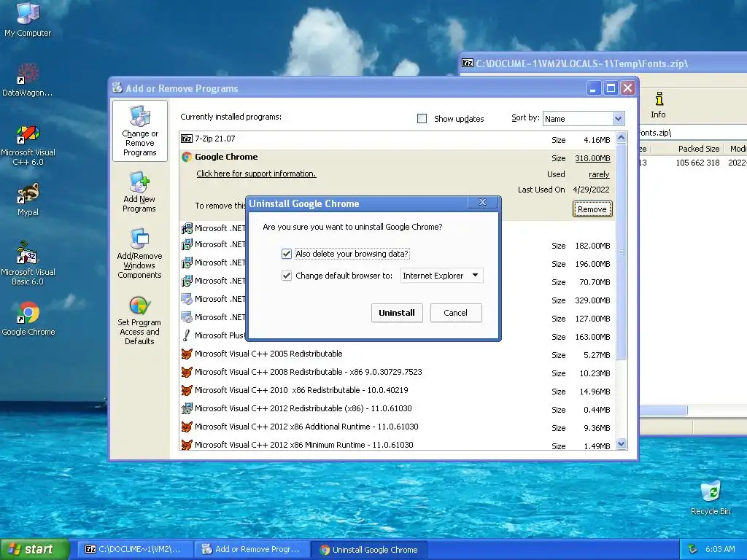Select Microsoft Visual C++ 2005 Redistributable entry
Image resolution: width=747 pixels, height=560 pixels.
point(398,354)
